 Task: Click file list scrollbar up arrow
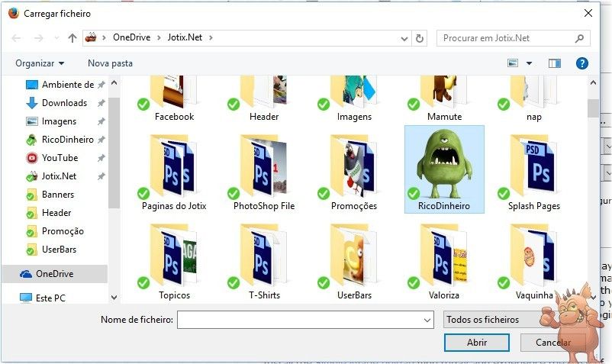[593, 82]
